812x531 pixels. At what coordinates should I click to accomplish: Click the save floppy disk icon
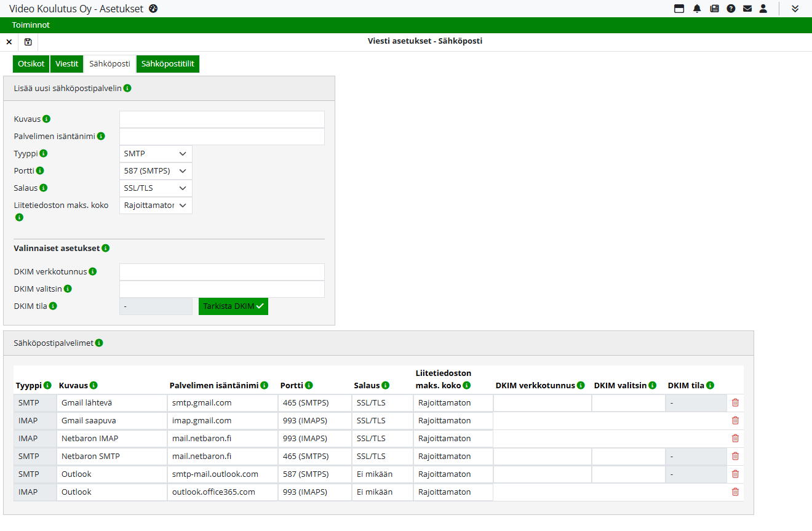point(28,42)
